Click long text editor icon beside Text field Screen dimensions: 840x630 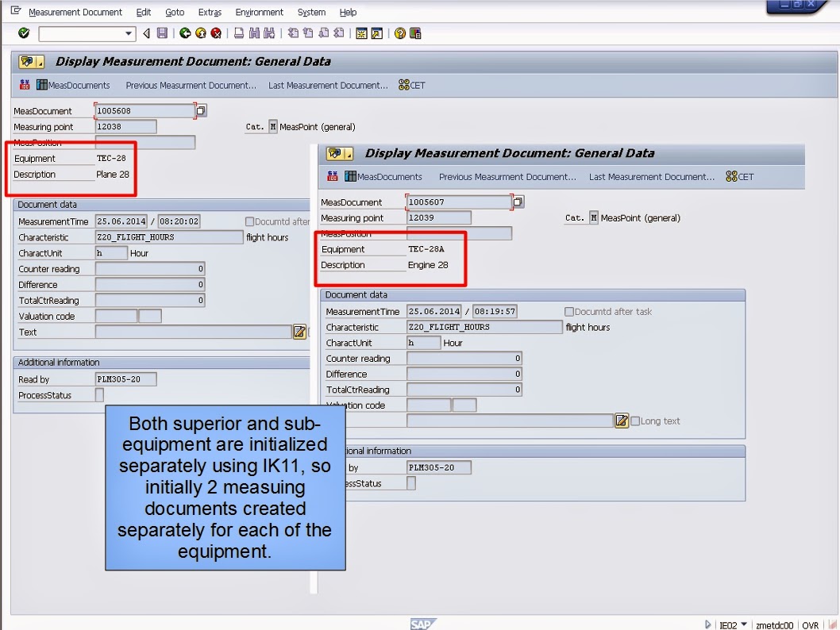click(x=299, y=332)
